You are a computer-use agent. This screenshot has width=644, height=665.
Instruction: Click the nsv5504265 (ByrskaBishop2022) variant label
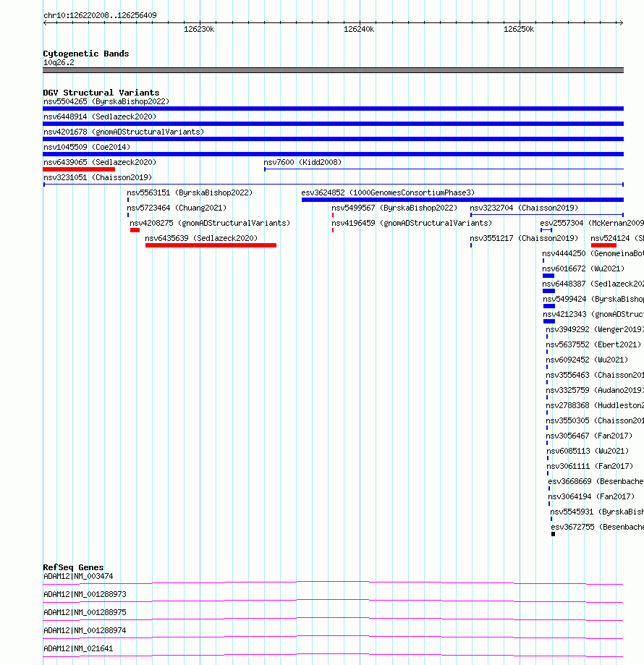coord(106,101)
